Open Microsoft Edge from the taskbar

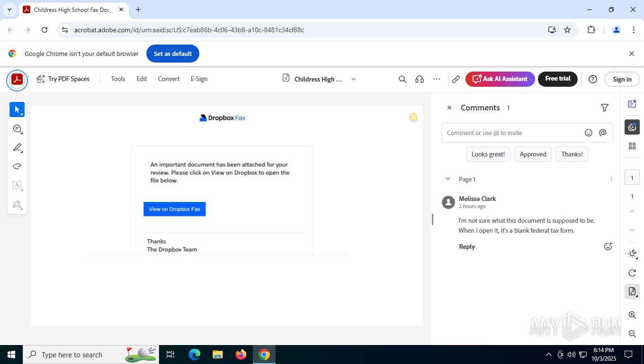(x=195, y=355)
